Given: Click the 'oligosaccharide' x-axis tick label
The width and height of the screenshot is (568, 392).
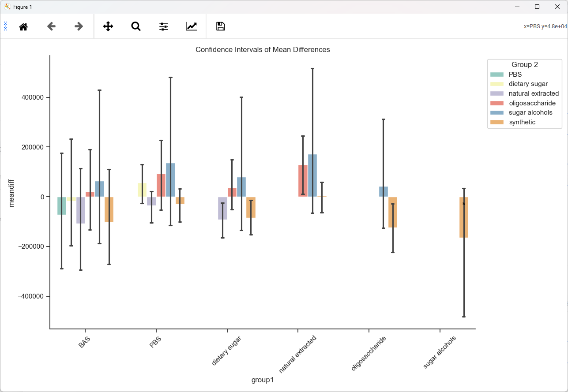Looking at the screenshot, I should point(369,353).
